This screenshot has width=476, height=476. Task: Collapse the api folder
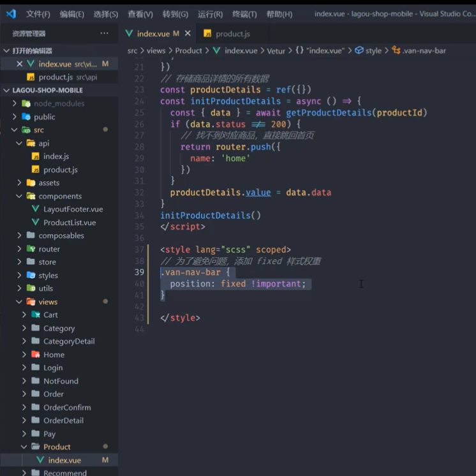59,144
